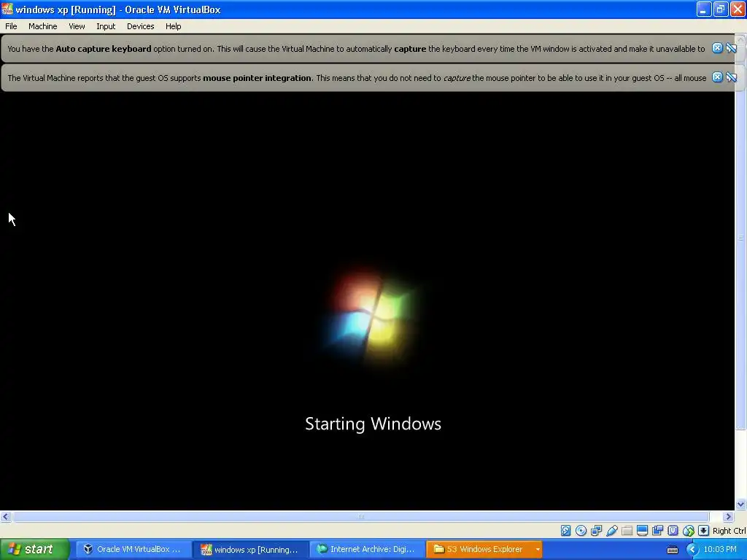
Task: Click the optical disc status icon
Action: click(x=581, y=531)
